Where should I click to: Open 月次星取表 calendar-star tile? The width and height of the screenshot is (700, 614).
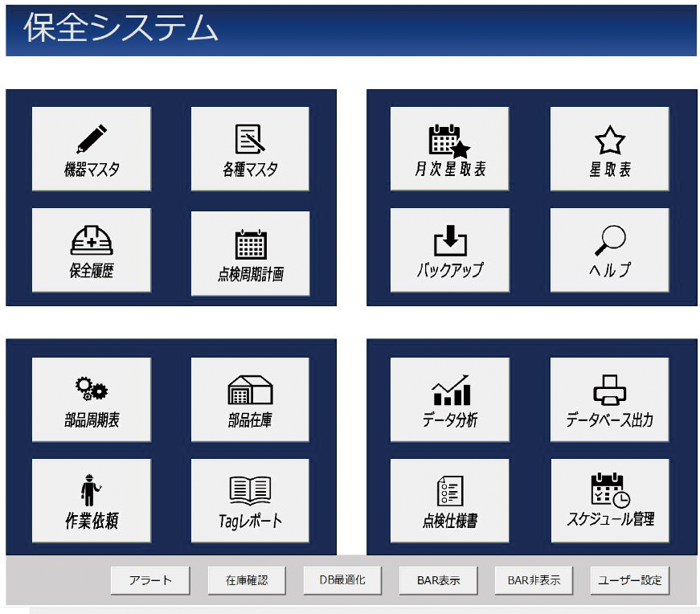pos(449,149)
